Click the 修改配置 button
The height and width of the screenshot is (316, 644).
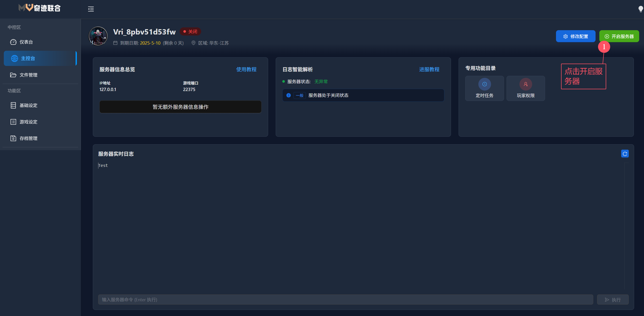(x=575, y=36)
